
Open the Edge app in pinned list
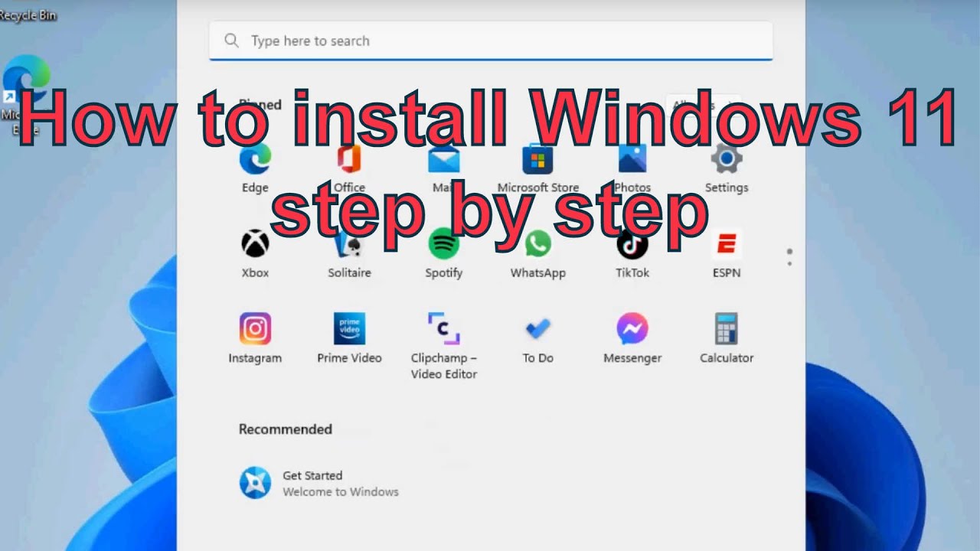255,168
